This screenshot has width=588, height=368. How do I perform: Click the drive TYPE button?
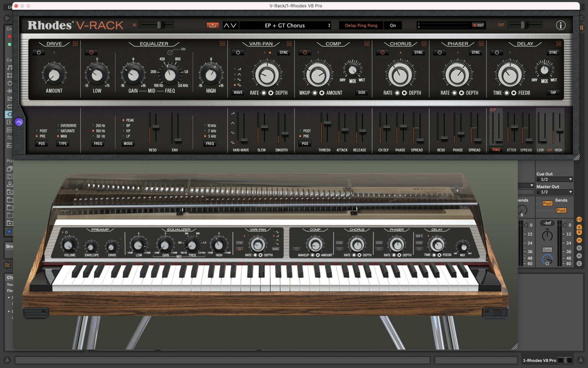pos(63,144)
